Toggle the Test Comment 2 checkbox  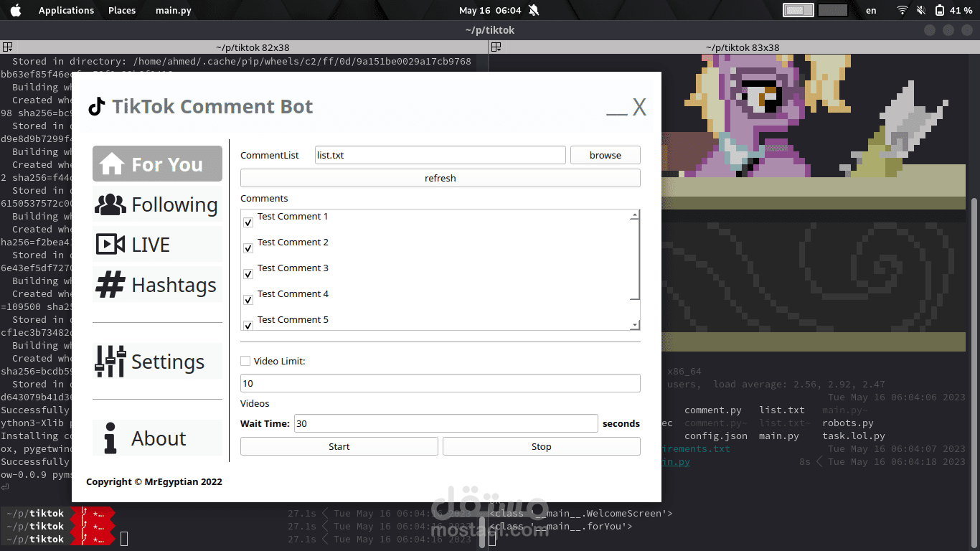click(248, 248)
